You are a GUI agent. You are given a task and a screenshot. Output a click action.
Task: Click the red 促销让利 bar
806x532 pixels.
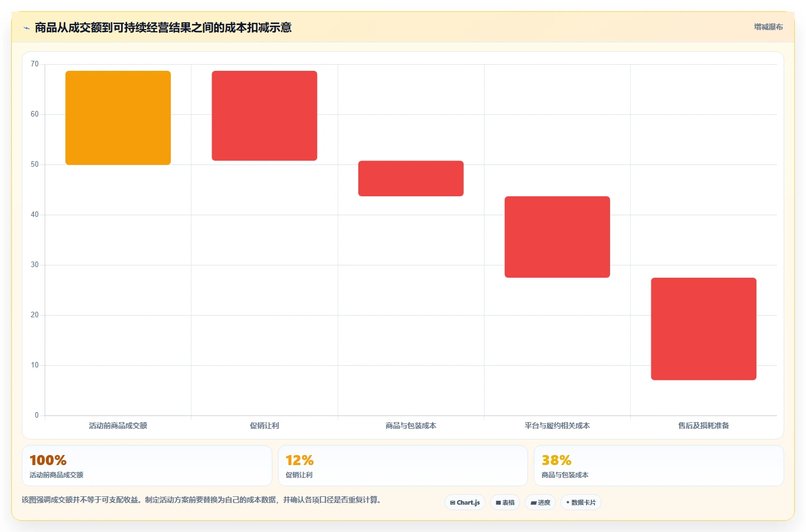click(x=265, y=115)
